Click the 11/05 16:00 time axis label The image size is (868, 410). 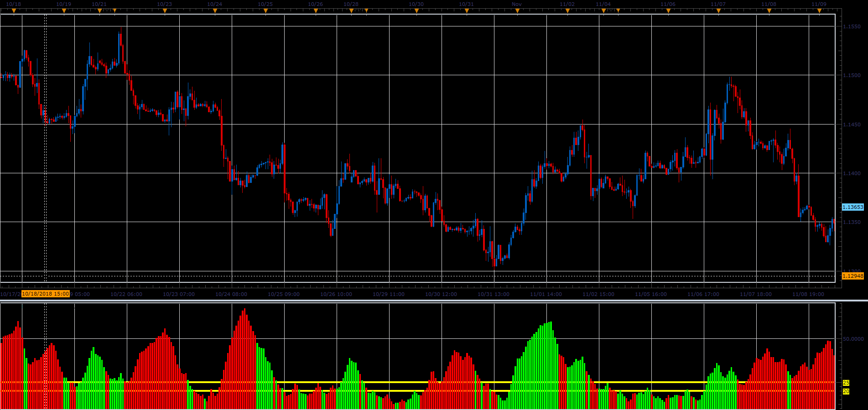tap(651, 294)
